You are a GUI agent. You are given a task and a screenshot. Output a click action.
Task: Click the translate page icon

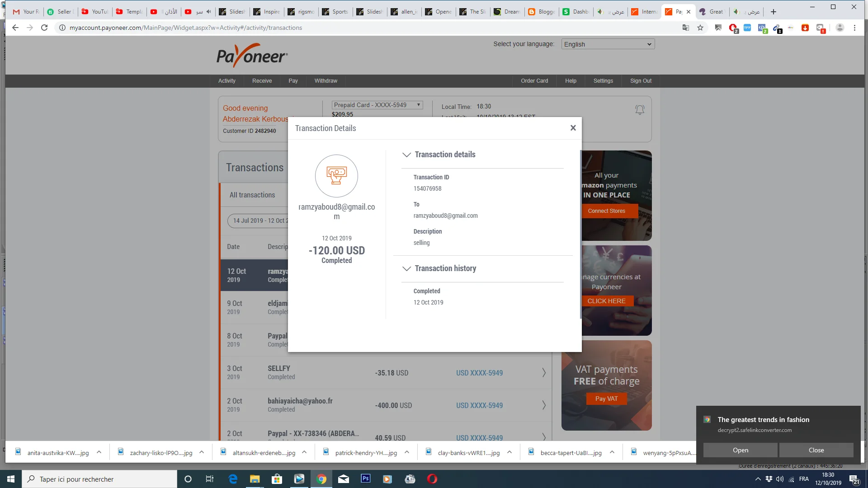686,28
